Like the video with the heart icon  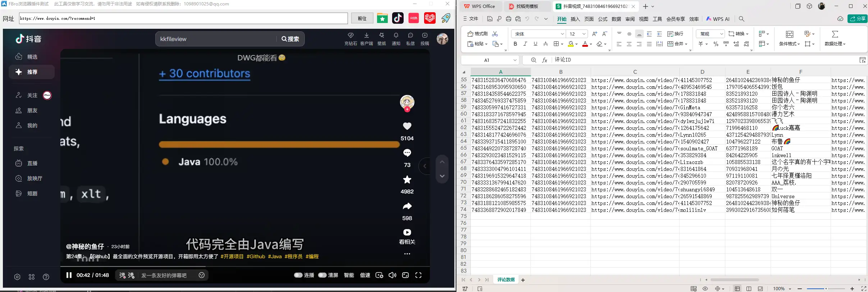tap(407, 126)
